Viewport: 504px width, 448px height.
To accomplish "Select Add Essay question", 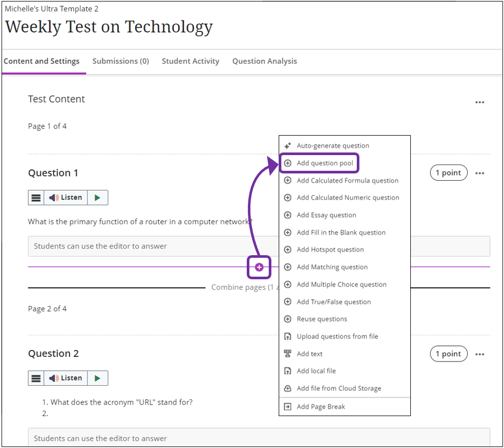I will click(326, 215).
